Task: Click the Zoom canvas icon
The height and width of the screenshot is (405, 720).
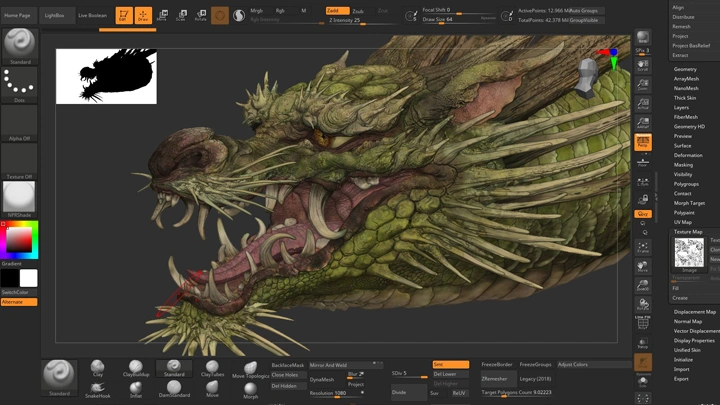Action: tap(643, 84)
